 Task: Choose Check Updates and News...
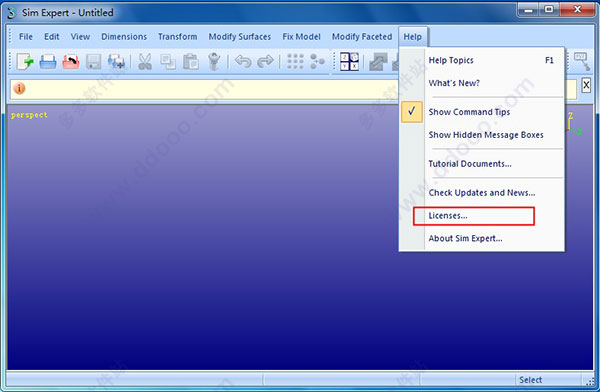pyautogui.click(x=482, y=193)
